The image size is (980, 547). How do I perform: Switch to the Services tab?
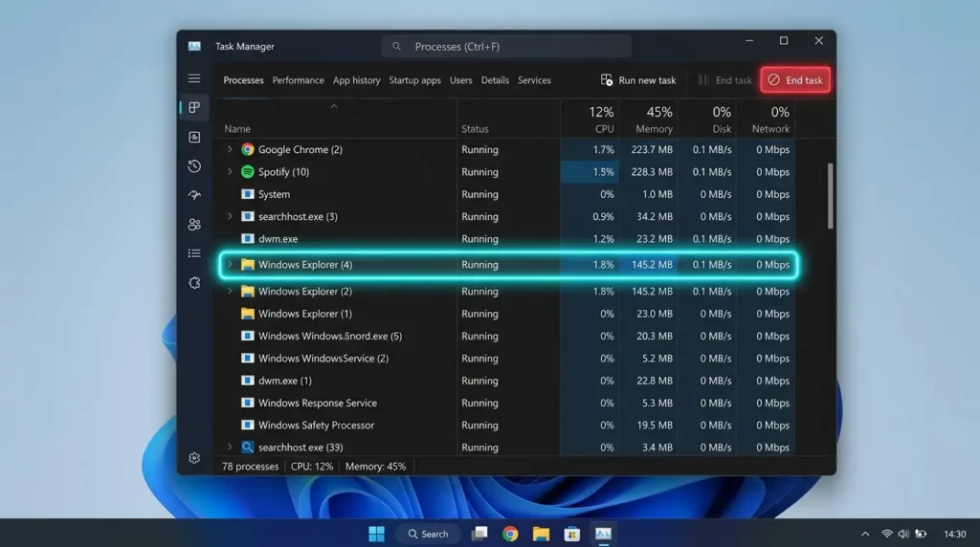534,80
